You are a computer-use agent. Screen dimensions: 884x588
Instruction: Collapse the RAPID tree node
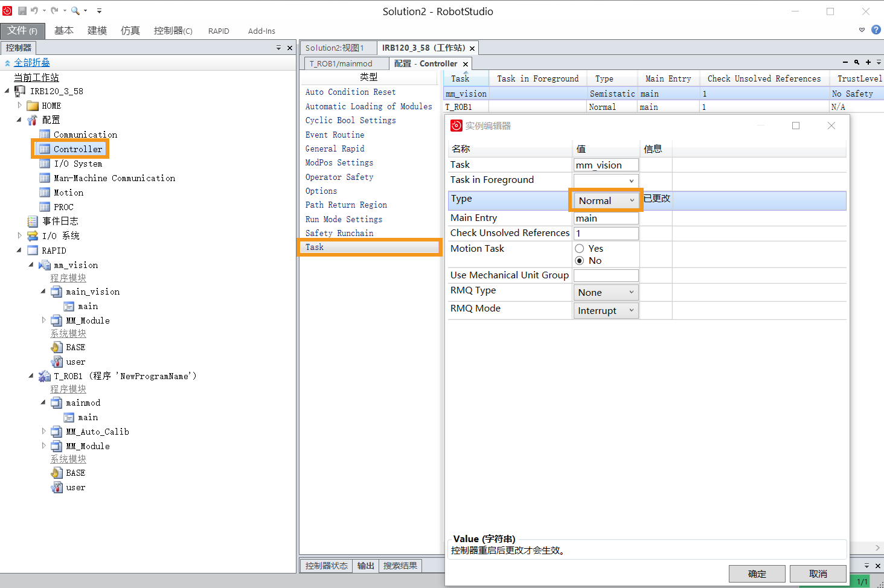coord(19,250)
